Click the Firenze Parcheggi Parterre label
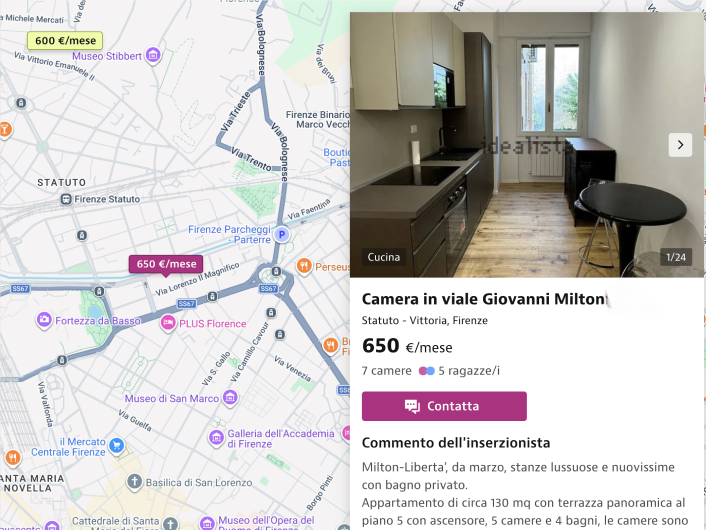706x530 pixels. (229, 234)
